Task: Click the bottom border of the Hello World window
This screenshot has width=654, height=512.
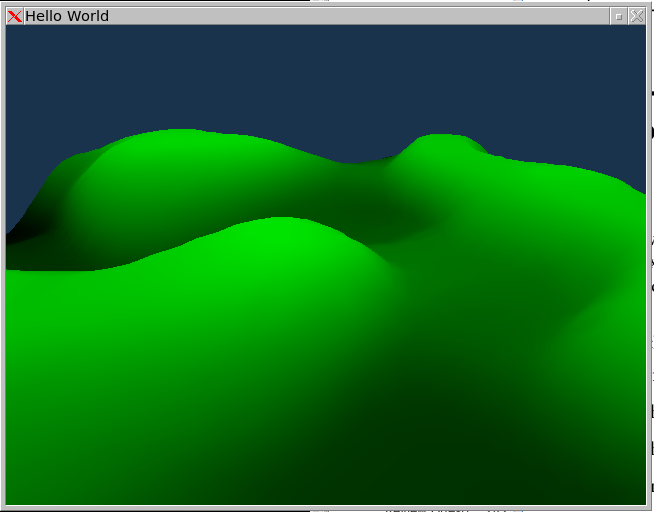Action: tap(325, 507)
